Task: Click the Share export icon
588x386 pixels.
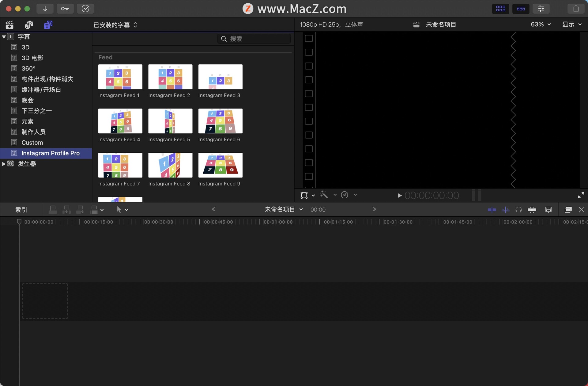Action: [x=576, y=9]
